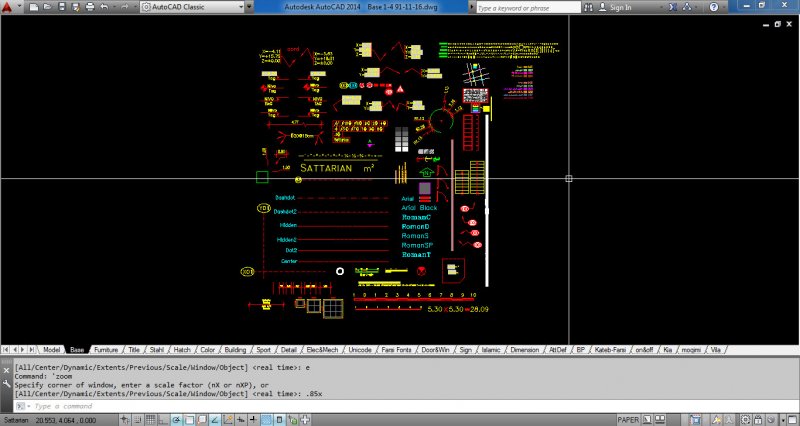
Task: Toggle Show/Hide Lineweight in status bar
Action: 253,420
